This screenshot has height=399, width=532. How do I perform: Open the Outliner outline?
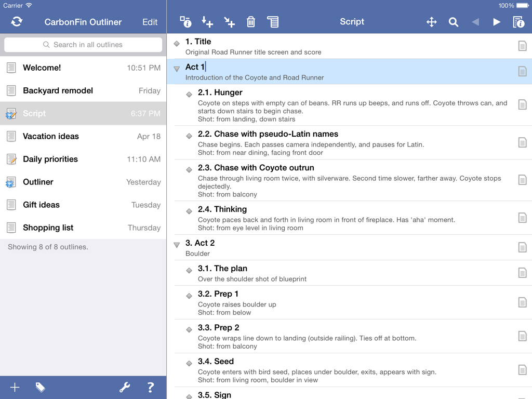[x=83, y=182]
